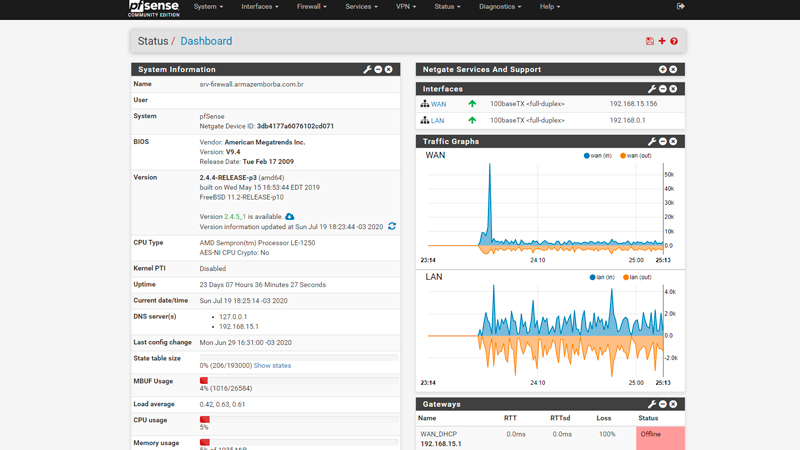This screenshot has height=450, width=800.
Task: Select the uptime value text
Action: click(x=262, y=285)
